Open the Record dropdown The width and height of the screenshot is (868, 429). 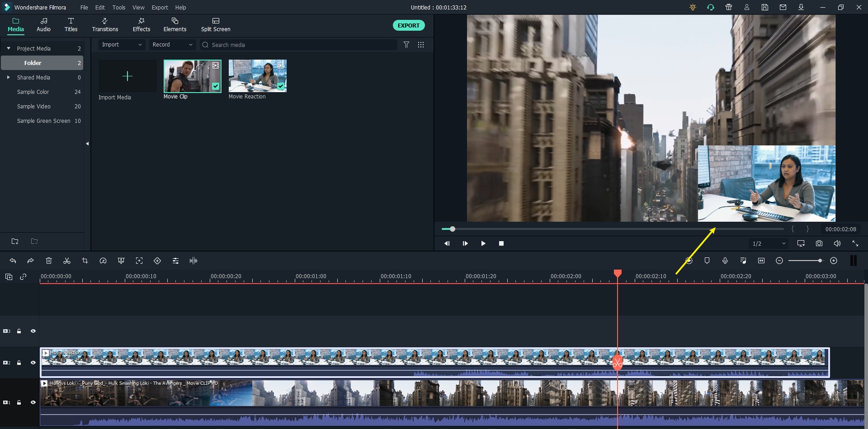(172, 45)
